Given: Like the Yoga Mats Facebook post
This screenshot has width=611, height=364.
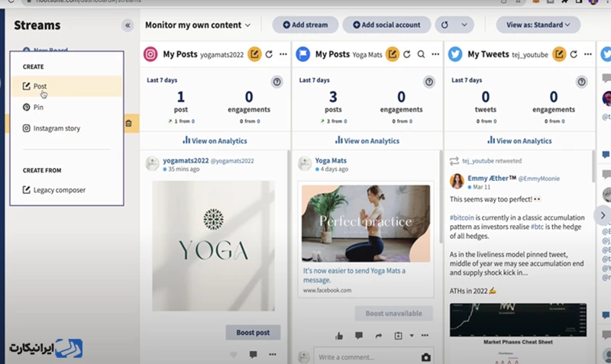Looking at the screenshot, I should (x=339, y=336).
